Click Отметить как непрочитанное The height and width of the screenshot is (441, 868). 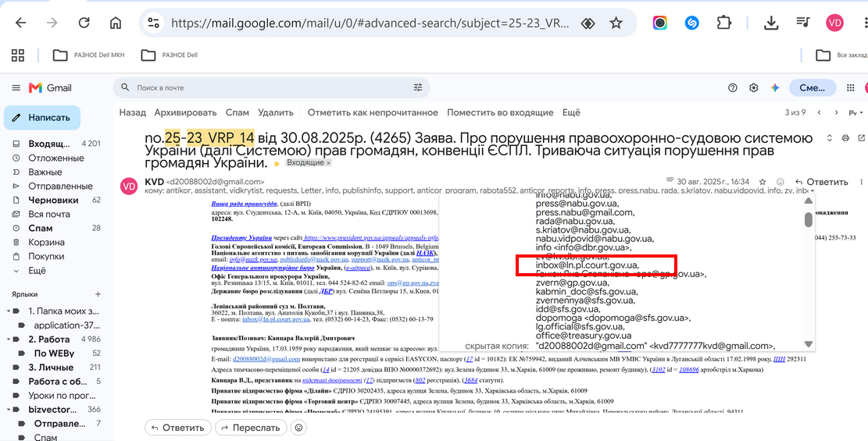tap(373, 112)
